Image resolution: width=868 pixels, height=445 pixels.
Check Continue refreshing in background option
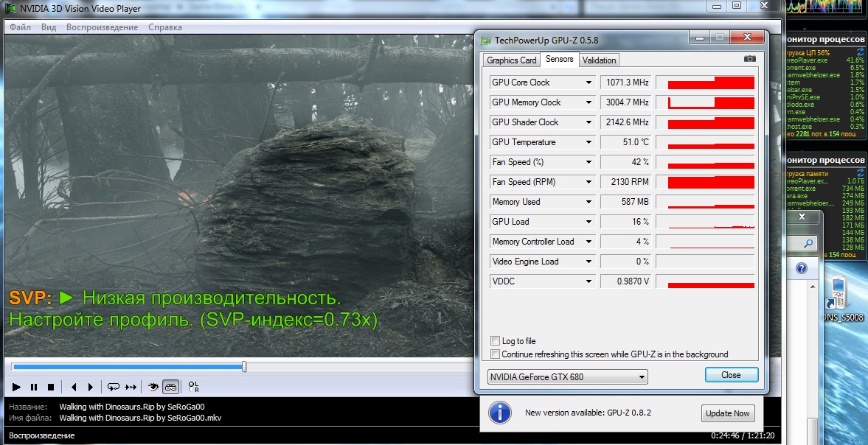coord(496,354)
